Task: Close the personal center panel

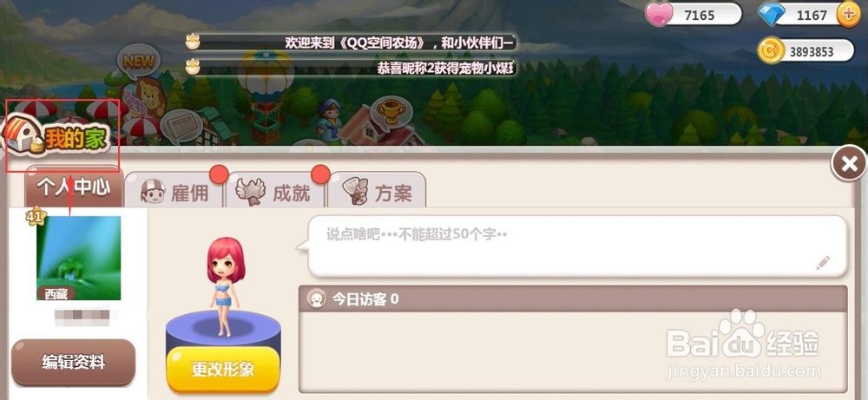Action: 849,163
